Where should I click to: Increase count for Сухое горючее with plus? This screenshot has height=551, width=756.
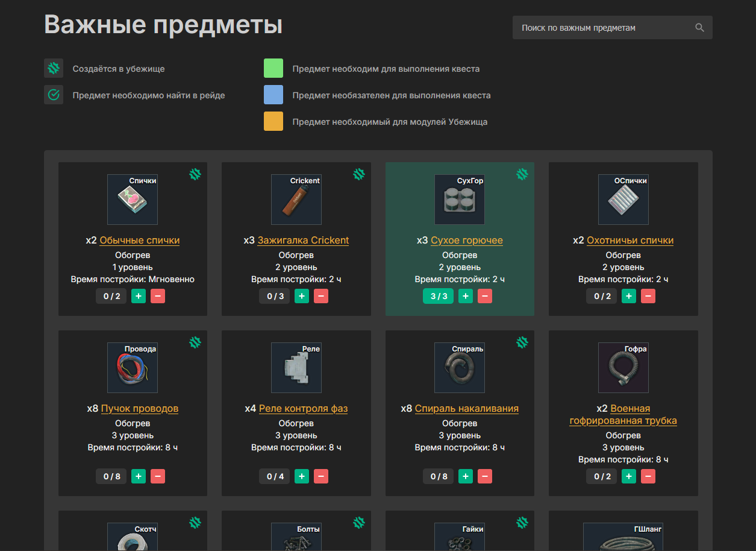[466, 296]
